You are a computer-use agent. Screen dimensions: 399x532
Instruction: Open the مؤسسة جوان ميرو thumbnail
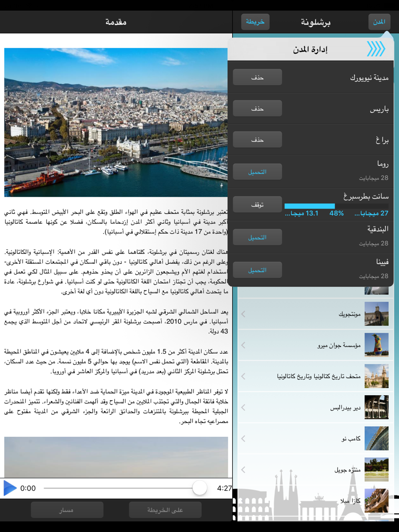pos(376,345)
